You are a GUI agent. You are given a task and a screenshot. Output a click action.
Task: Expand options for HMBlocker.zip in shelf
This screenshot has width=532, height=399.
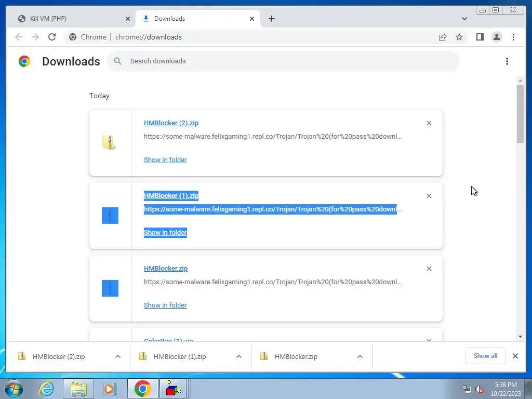[360, 356]
